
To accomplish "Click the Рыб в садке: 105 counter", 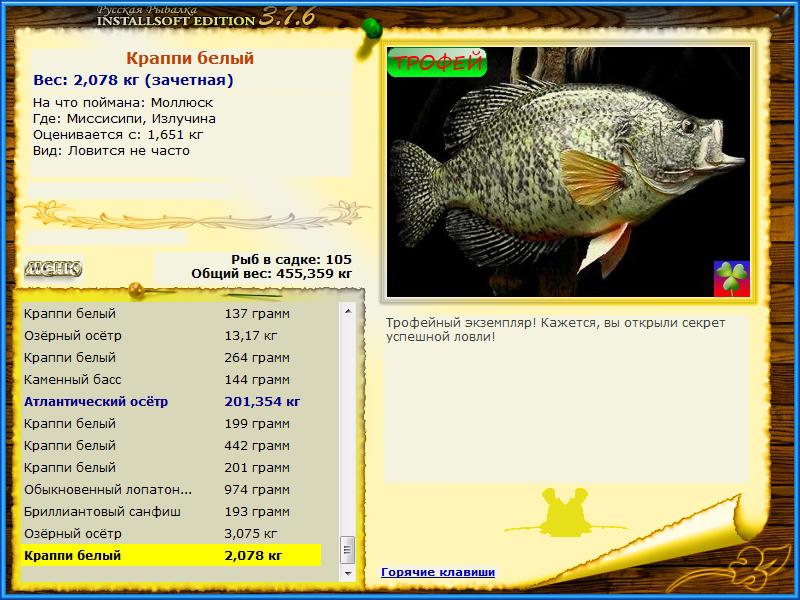I will pyautogui.click(x=291, y=259).
